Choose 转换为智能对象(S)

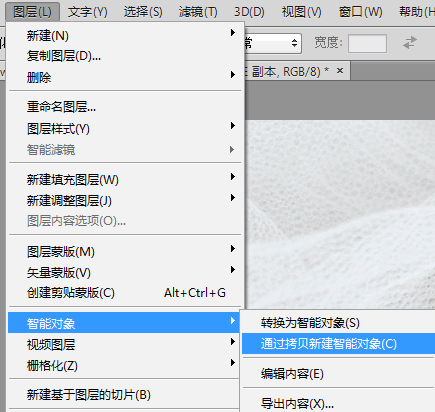coord(338,322)
